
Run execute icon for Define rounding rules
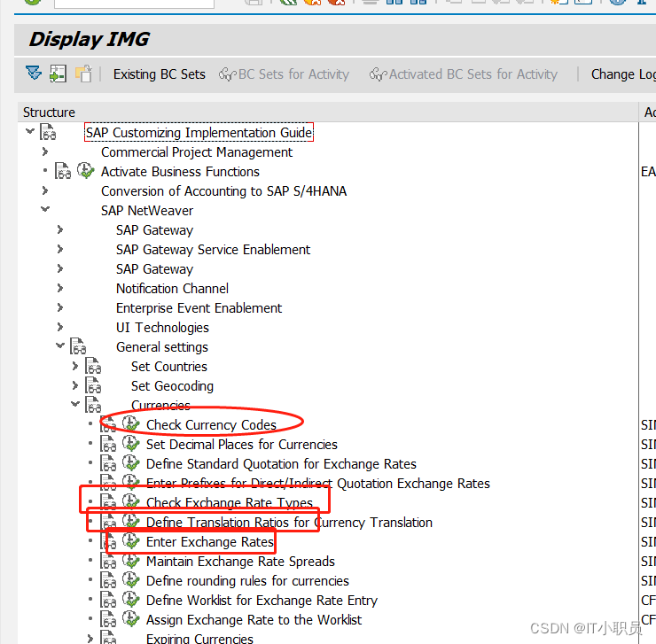tap(130, 580)
